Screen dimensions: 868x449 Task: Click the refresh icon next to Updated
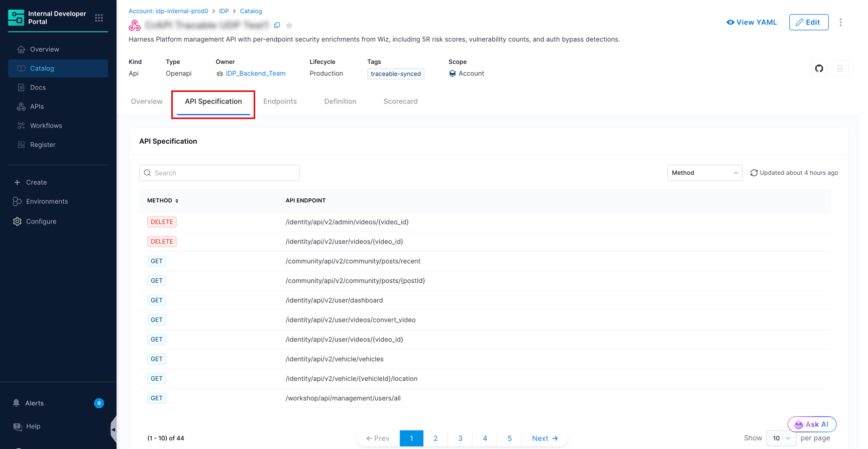(x=754, y=173)
